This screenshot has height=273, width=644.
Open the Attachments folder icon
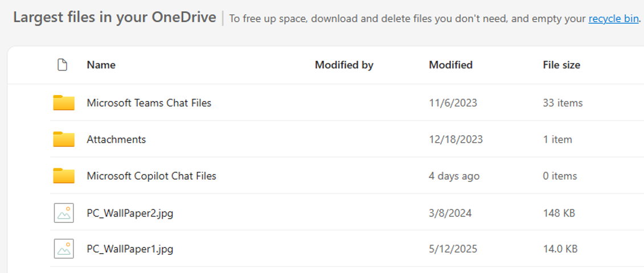coord(64,139)
